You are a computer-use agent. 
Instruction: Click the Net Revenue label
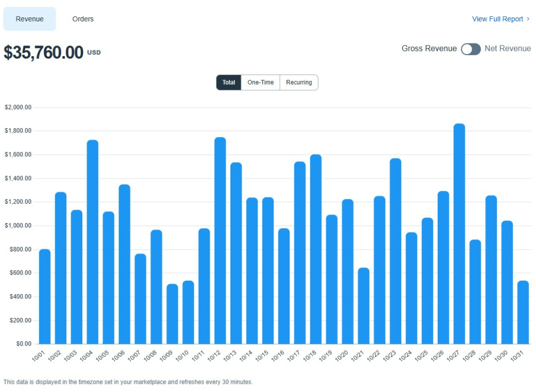click(507, 48)
